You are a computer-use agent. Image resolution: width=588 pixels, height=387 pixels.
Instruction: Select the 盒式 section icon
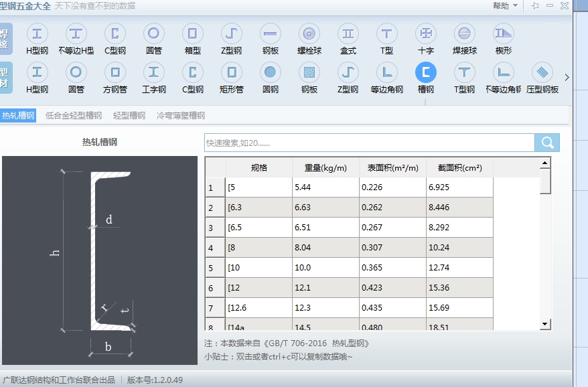[348, 34]
